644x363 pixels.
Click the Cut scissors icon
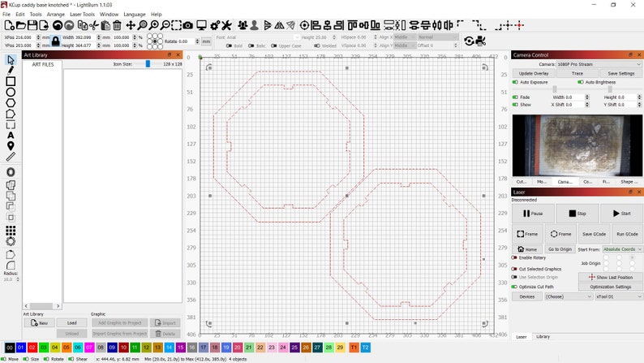[94, 25]
